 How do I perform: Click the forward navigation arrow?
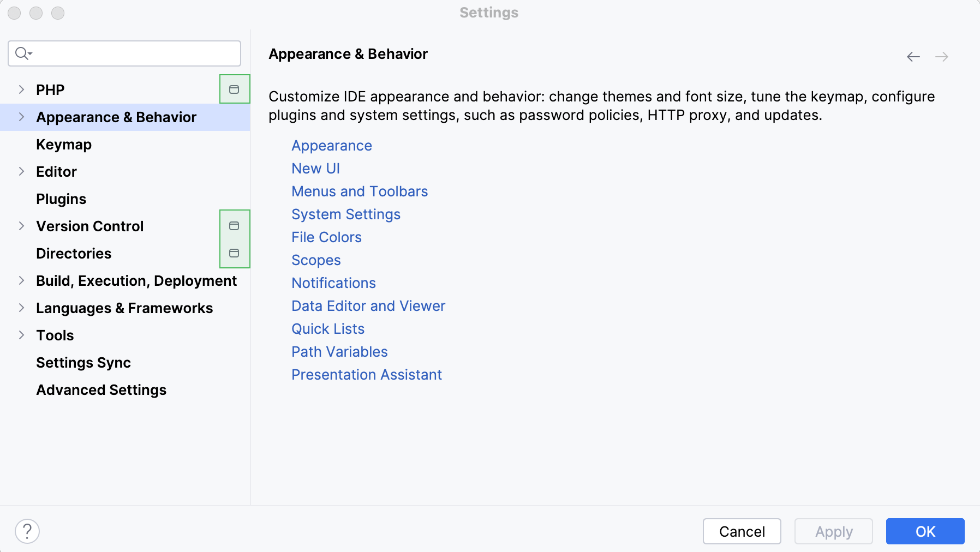[x=942, y=56]
